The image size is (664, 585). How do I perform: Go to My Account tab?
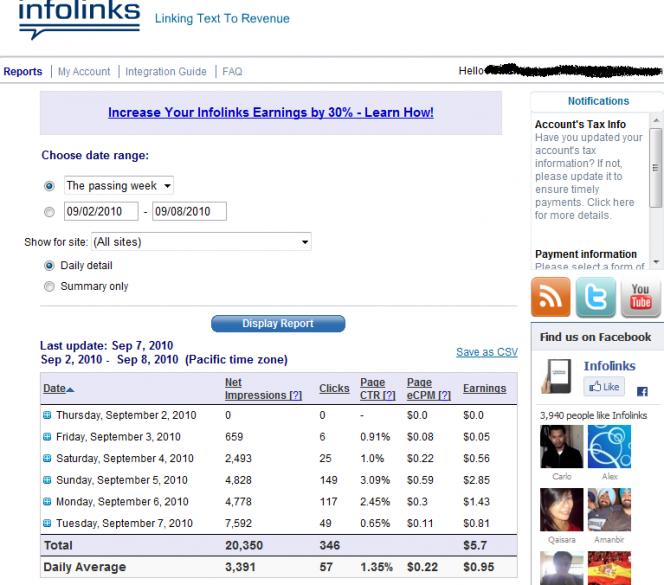(x=84, y=72)
